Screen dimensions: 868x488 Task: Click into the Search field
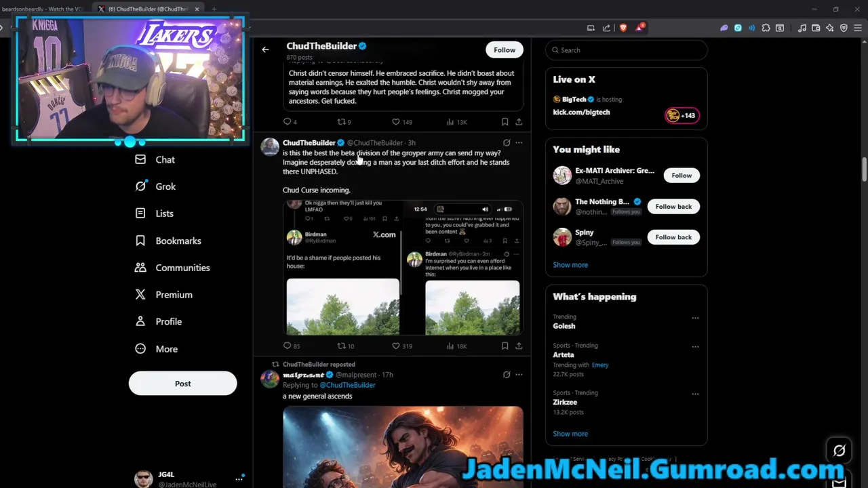(x=626, y=50)
